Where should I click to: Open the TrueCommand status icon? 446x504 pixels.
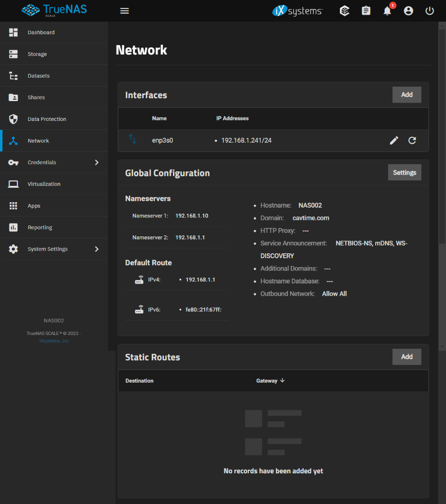(x=344, y=11)
